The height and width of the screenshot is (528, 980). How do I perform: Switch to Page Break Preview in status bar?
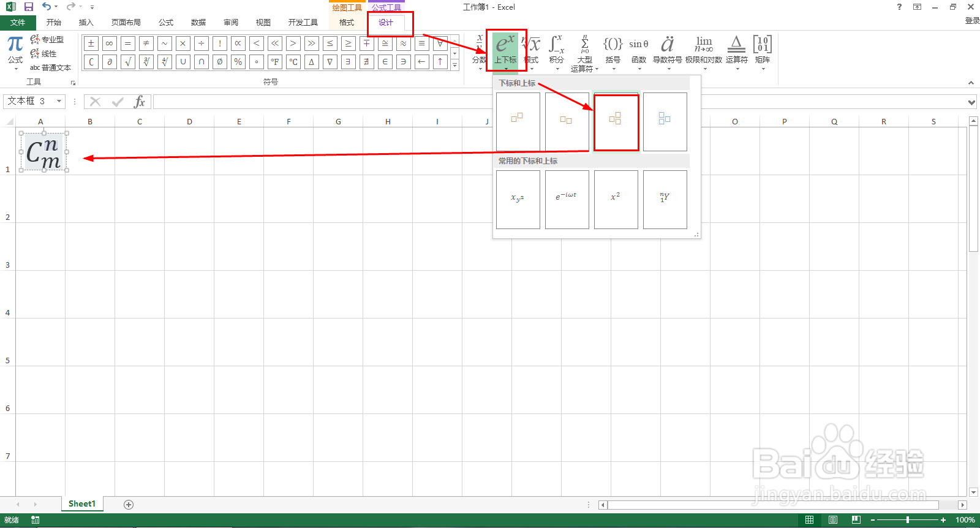(x=856, y=520)
